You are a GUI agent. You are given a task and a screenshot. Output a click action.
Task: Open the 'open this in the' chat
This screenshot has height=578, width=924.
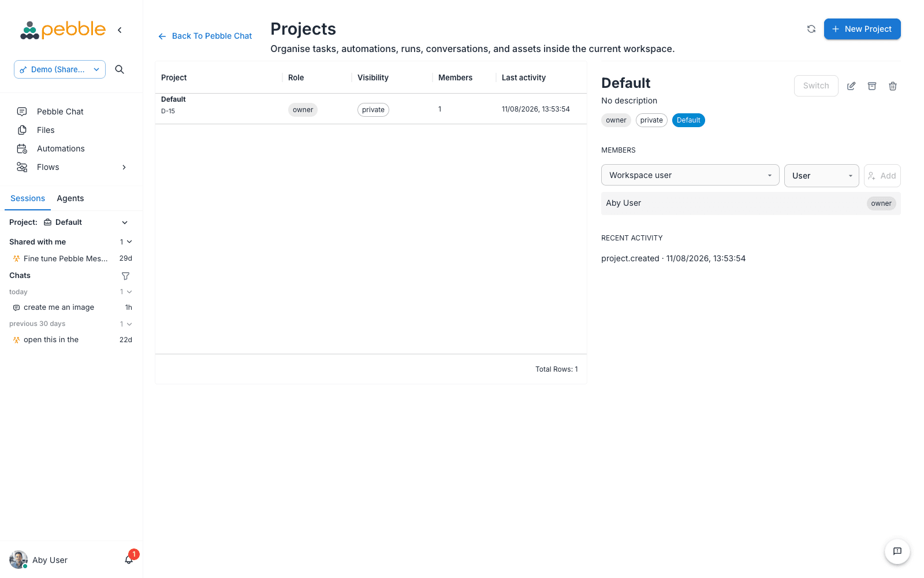click(x=72, y=340)
